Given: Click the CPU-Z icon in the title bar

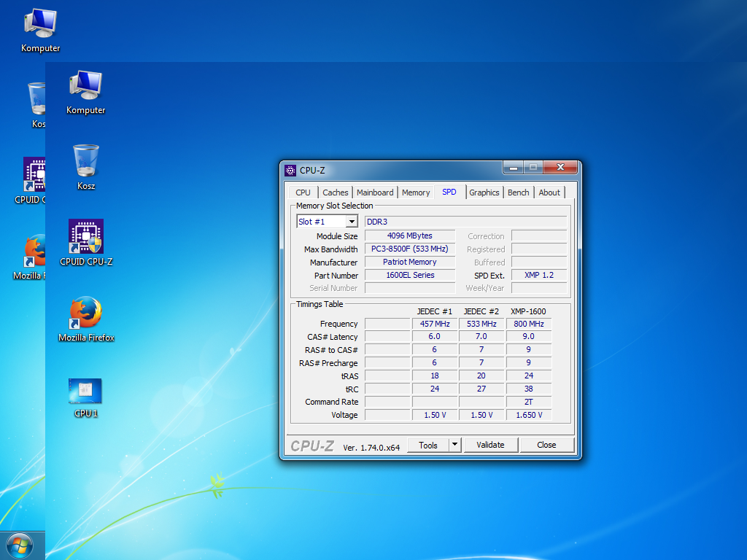Looking at the screenshot, I should (290, 170).
